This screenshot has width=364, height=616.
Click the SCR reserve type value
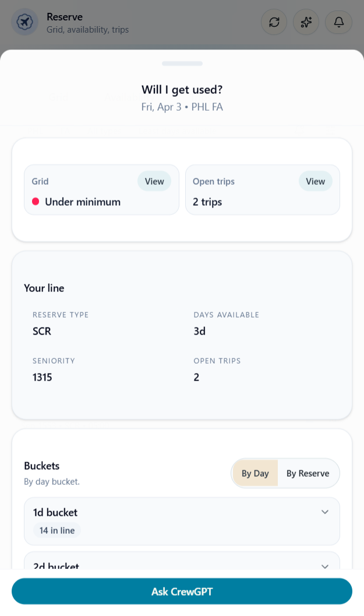click(42, 331)
